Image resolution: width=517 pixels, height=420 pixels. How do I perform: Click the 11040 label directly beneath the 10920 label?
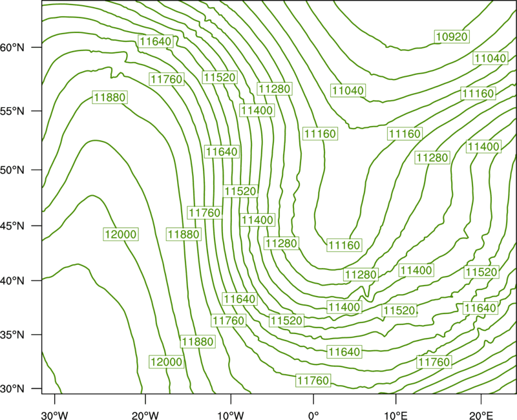(491, 58)
